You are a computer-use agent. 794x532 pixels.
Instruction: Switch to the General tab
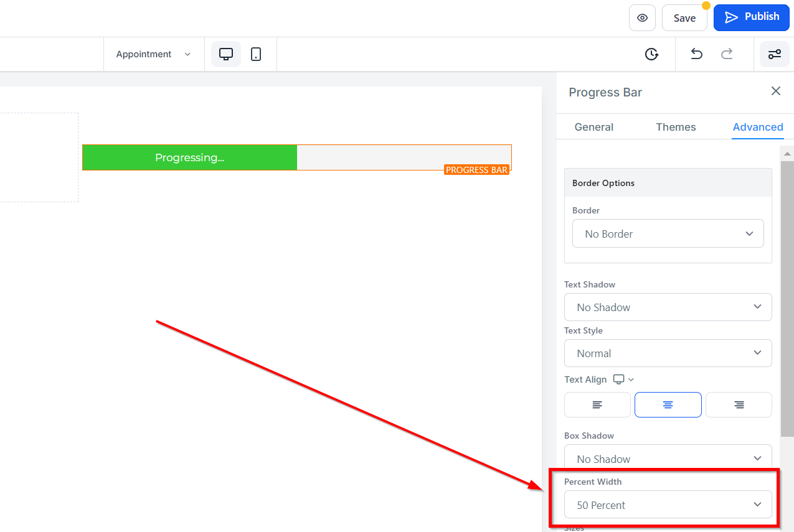(x=593, y=127)
